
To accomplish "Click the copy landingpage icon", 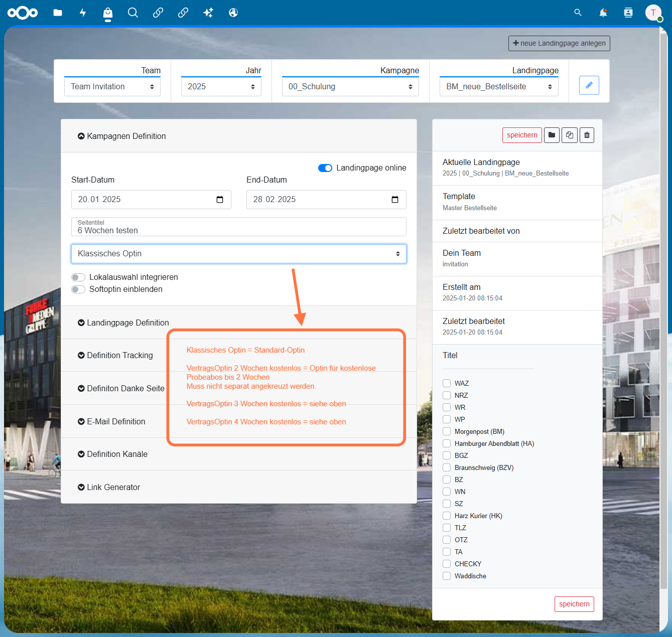I will click(570, 135).
